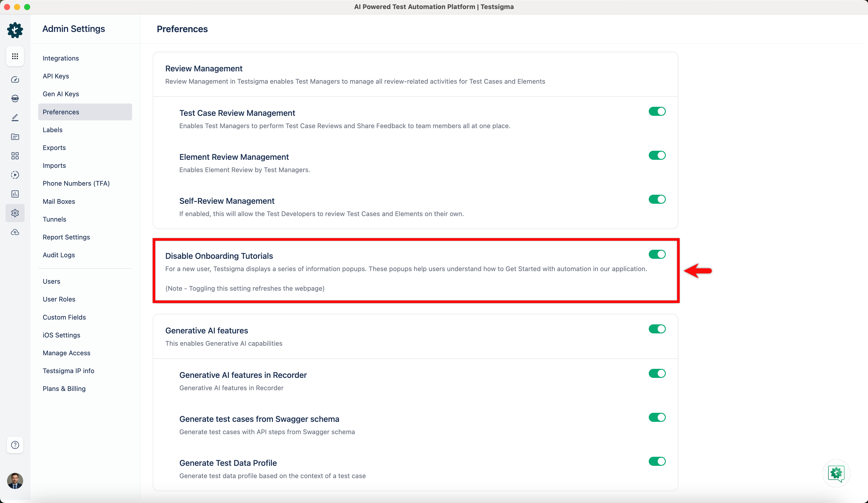
Task: Open the test runs play icon
Action: click(x=15, y=175)
